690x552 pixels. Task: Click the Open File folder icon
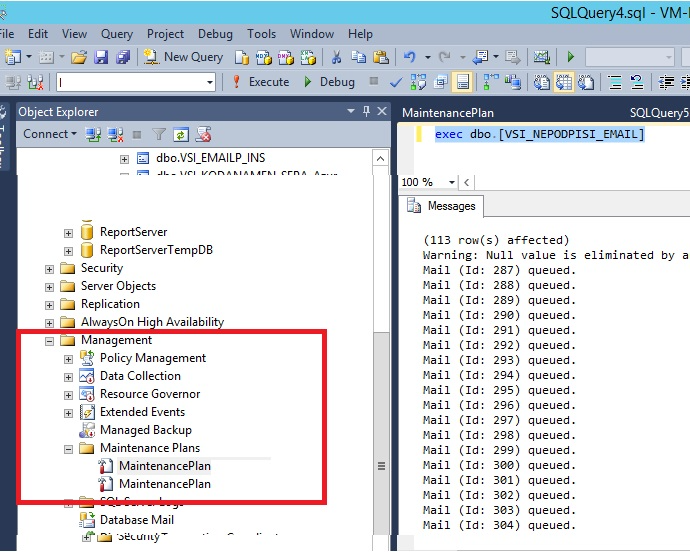point(79,57)
